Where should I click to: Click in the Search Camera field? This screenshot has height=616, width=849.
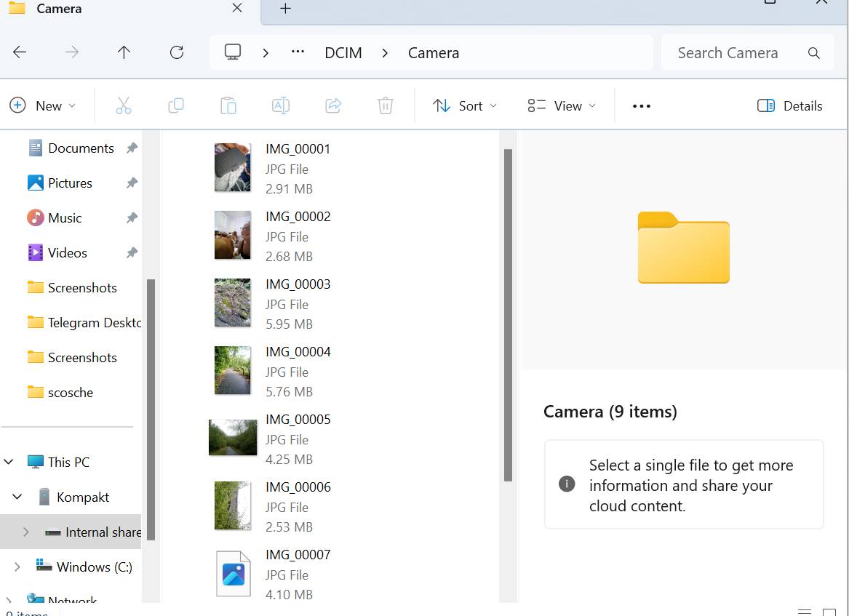747,52
